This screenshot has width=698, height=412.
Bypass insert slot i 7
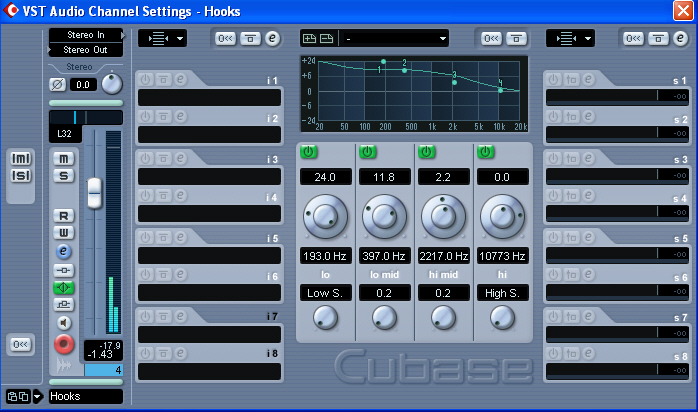pos(163,317)
